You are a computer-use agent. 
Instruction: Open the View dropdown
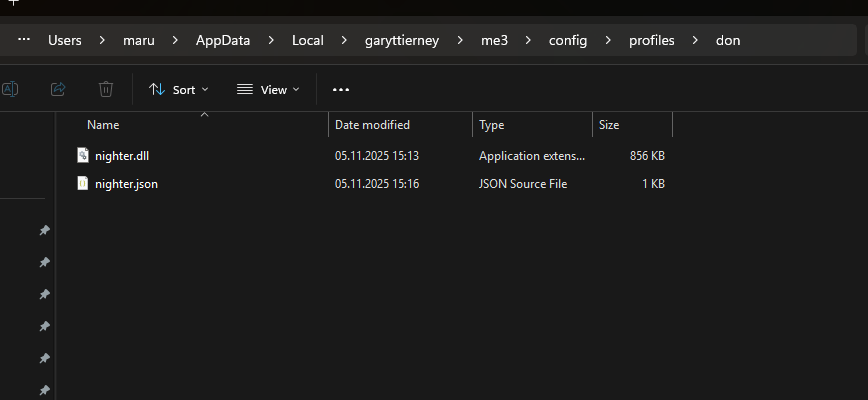coord(268,89)
